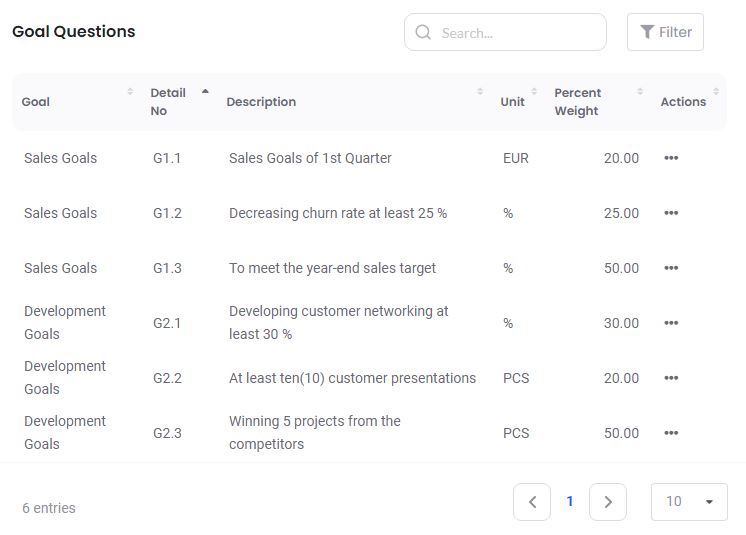Go to previous page arrow
The image size is (746, 535).
coord(532,501)
